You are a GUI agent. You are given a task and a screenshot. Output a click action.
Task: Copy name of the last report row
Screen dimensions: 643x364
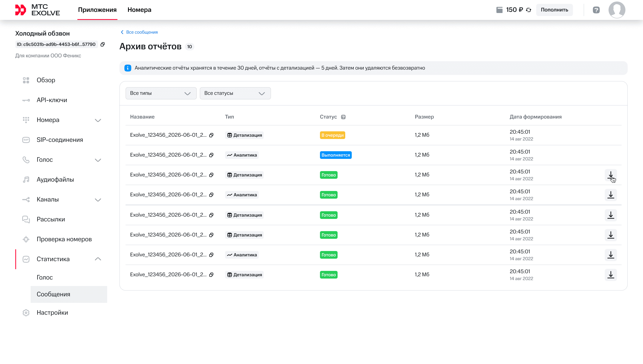(211, 275)
